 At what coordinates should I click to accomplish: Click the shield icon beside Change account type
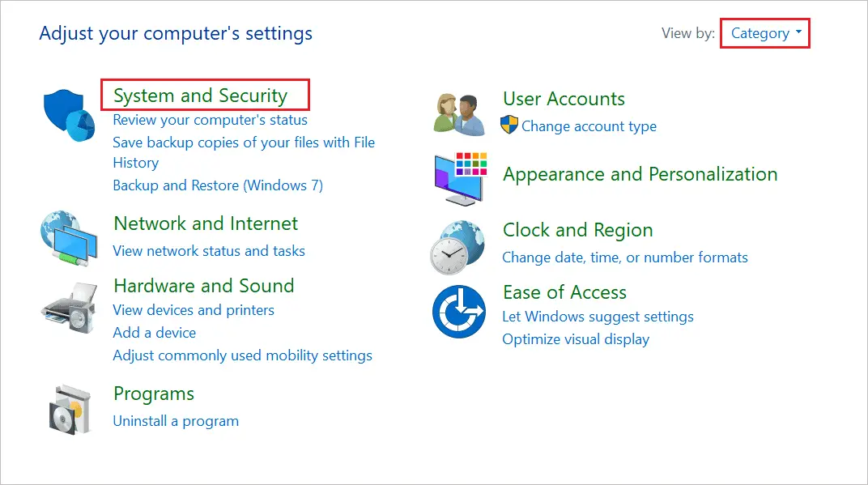[510, 126]
